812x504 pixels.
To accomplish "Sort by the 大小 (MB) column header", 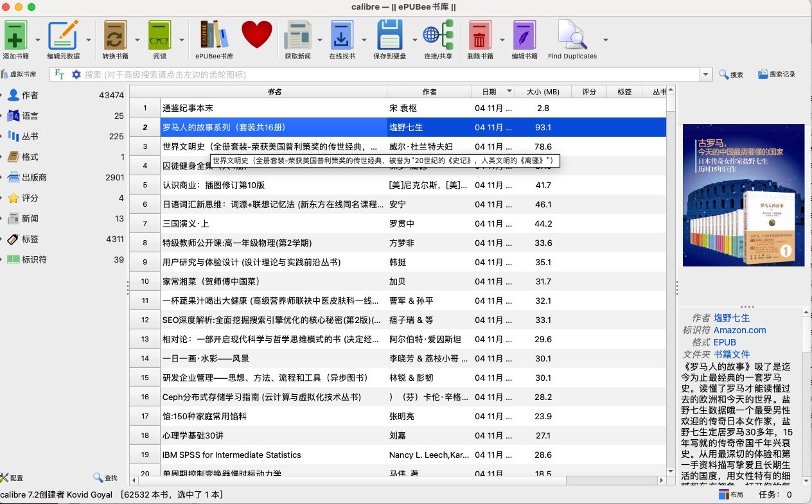I will [x=543, y=92].
